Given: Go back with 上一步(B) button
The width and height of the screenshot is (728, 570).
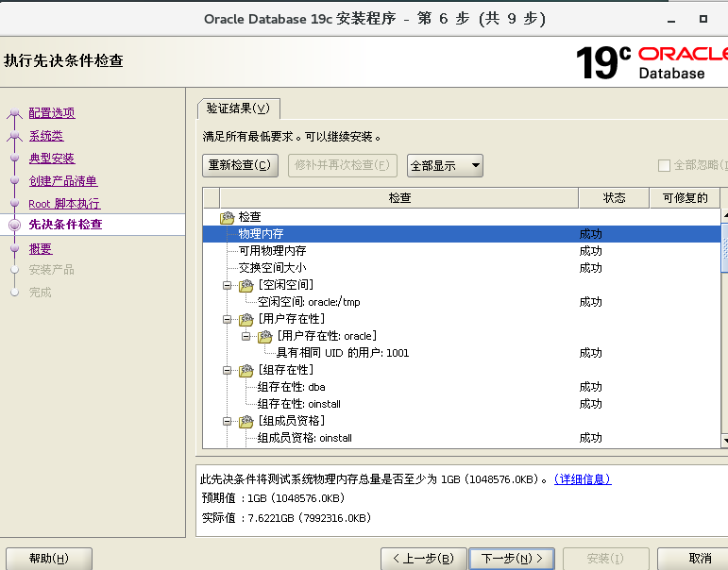Looking at the screenshot, I should 423,559.
